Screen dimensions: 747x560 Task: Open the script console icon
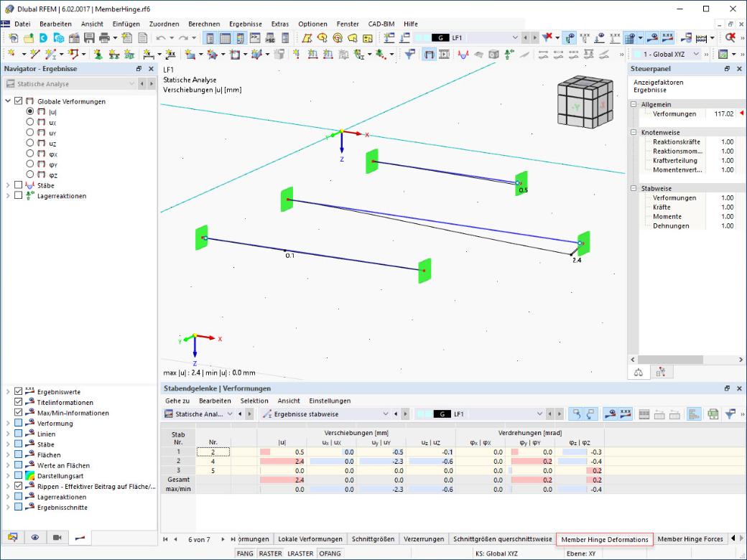(x=255, y=37)
